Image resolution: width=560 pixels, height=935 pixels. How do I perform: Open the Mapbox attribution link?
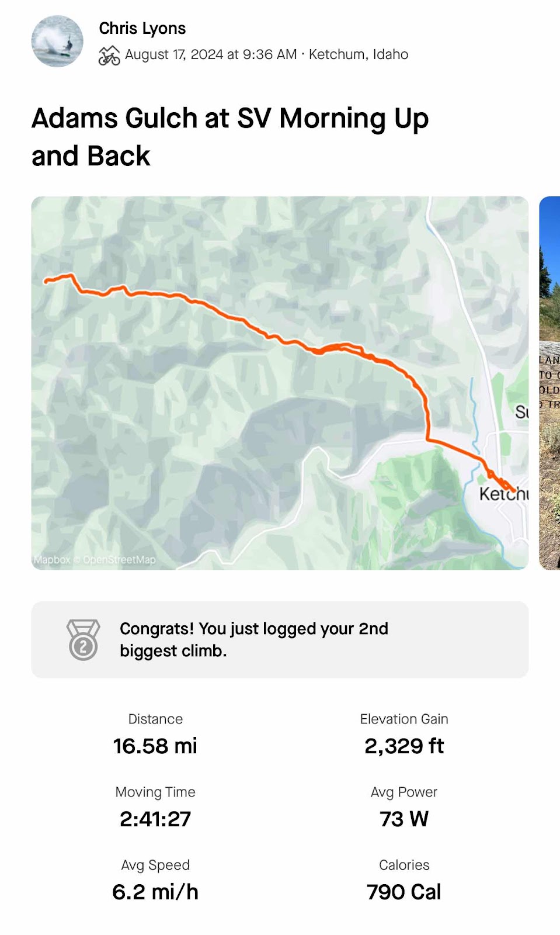coord(52,560)
